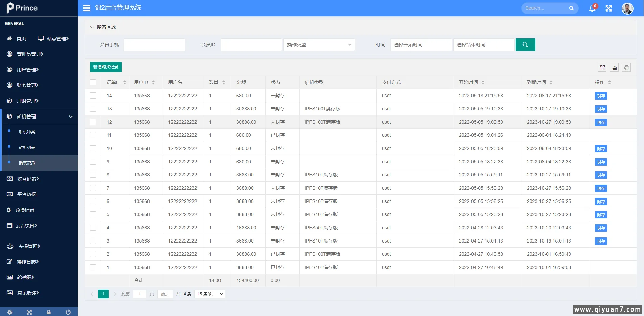Tick the select-all checkbox in table header
Viewport: 644px width, 316px height.
tap(93, 82)
